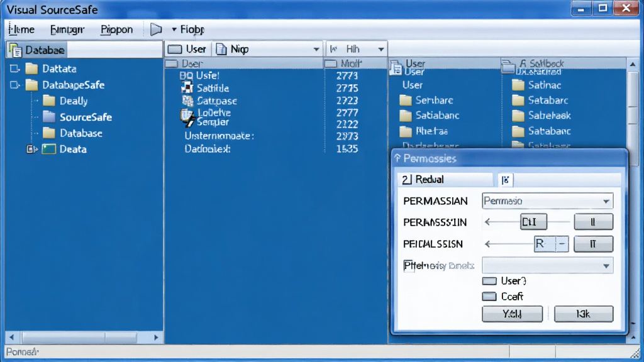Click the Hlh toolbar icon
644x362 pixels.
(x=333, y=49)
